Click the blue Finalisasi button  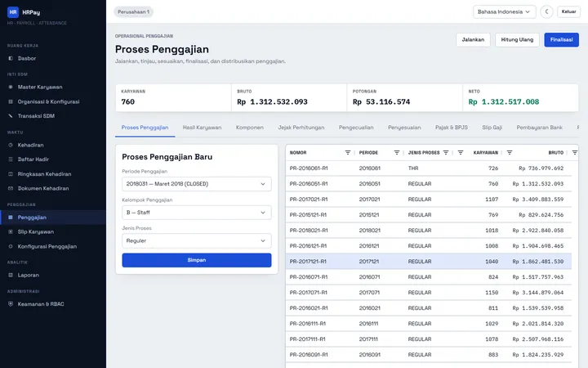coord(561,40)
